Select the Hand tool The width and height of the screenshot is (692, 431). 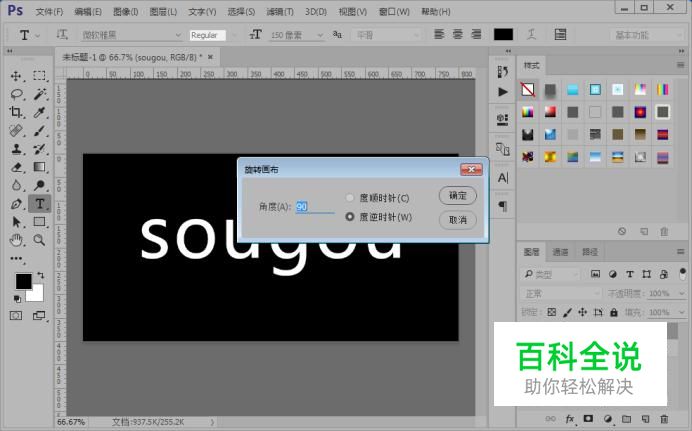[16, 240]
